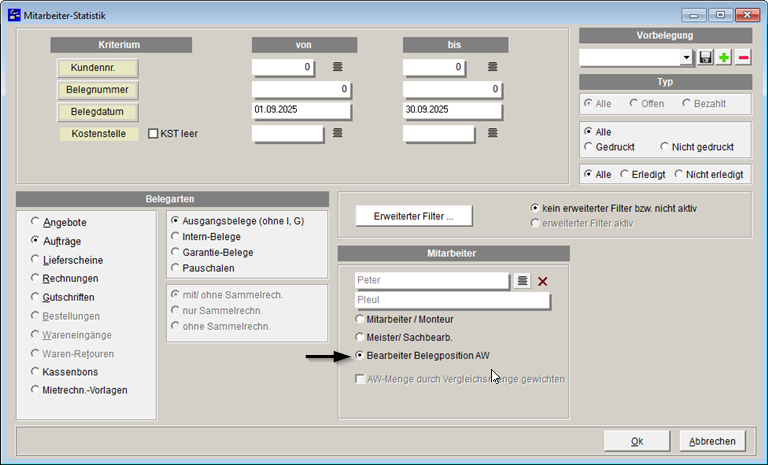Select Gedruckt radio button

coord(609,147)
